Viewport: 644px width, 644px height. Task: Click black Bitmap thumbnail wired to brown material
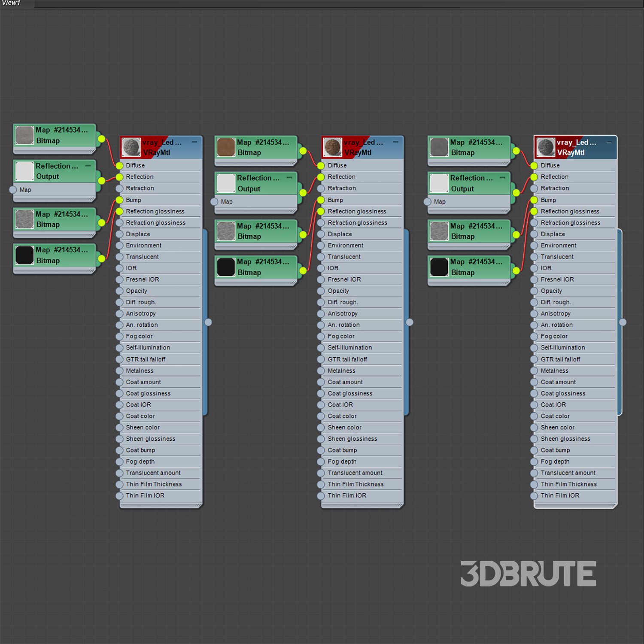pyautogui.click(x=226, y=267)
